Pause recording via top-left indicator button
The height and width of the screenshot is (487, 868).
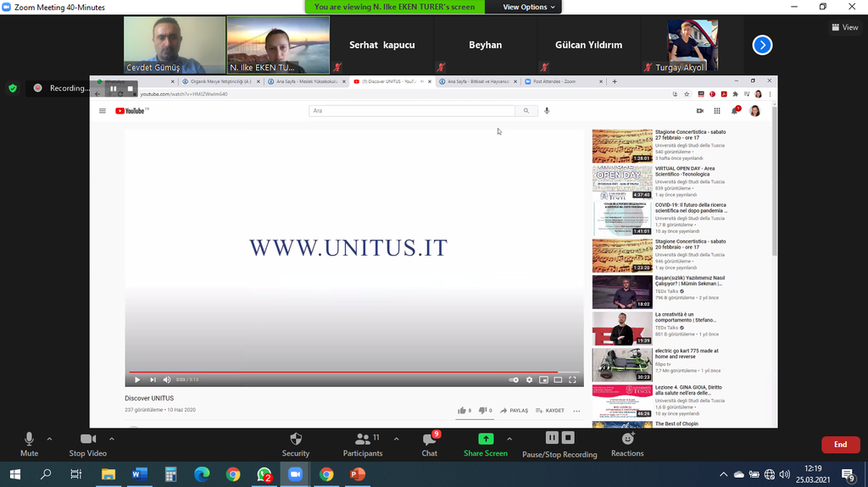click(x=113, y=89)
